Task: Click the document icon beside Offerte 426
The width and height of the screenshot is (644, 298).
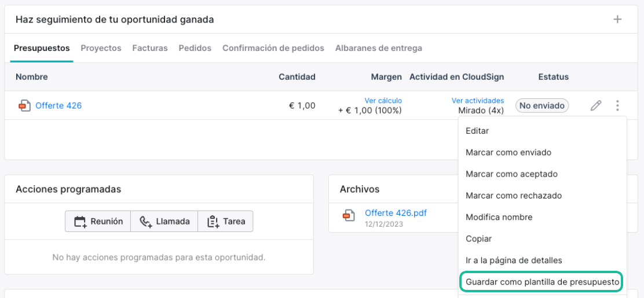Action: point(25,106)
